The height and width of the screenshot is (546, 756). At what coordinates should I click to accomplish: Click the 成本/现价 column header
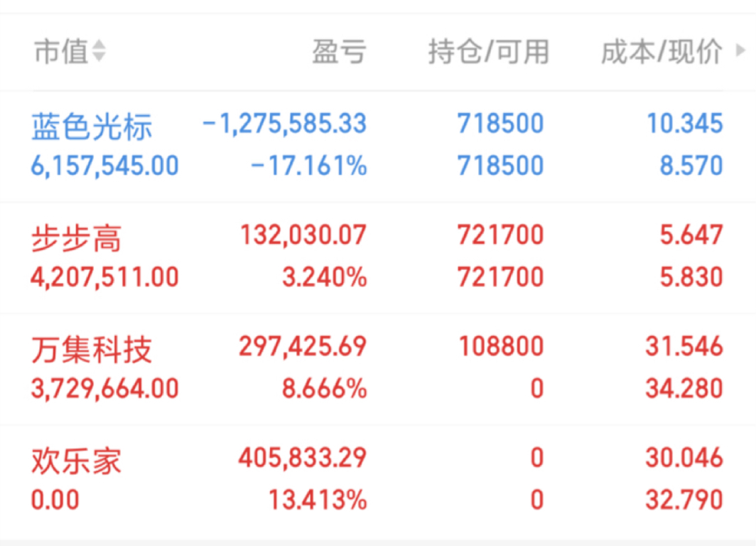click(x=661, y=52)
